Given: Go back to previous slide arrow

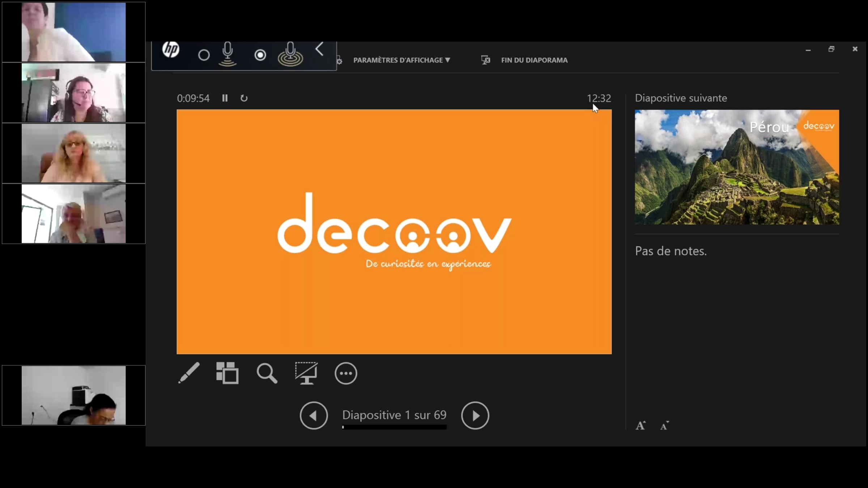Looking at the screenshot, I should point(314,415).
